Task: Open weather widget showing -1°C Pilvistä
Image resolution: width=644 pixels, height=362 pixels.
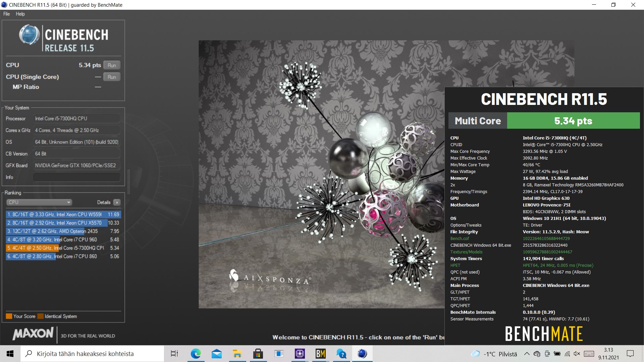Action: coord(494,354)
